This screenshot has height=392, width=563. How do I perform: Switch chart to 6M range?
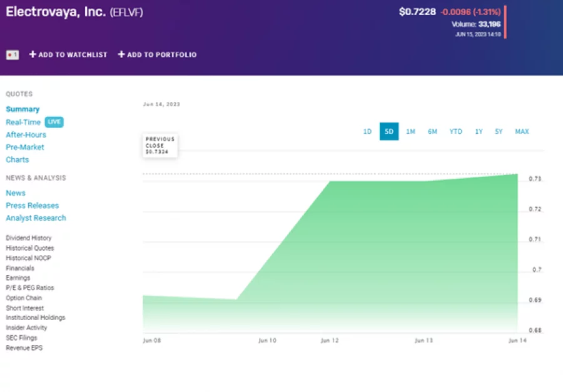[x=432, y=131]
